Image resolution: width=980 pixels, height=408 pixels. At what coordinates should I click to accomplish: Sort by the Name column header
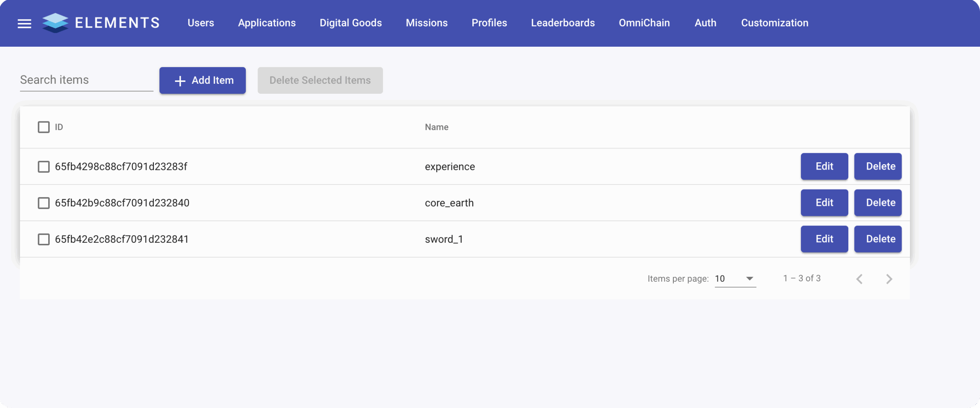pos(436,127)
